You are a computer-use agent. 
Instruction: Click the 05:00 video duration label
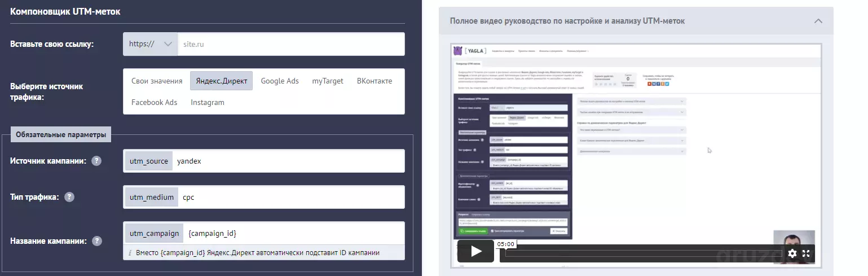505,244
